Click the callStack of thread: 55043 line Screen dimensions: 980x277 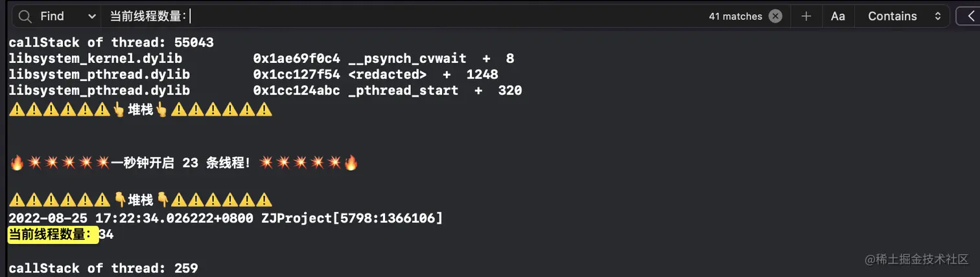coord(111,43)
